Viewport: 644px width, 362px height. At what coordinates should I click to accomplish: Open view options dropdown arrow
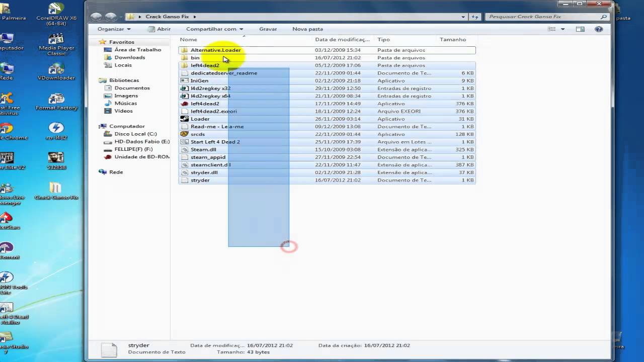(x=562, y=29)
